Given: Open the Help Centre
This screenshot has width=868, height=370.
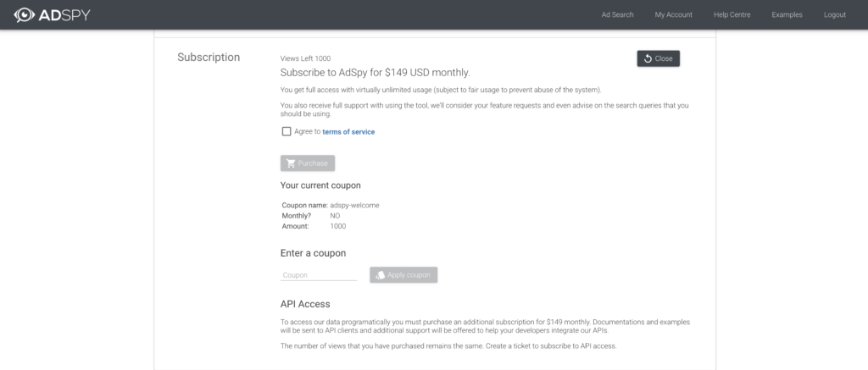Looking at the screenshot, I should (x=732, y=15).
